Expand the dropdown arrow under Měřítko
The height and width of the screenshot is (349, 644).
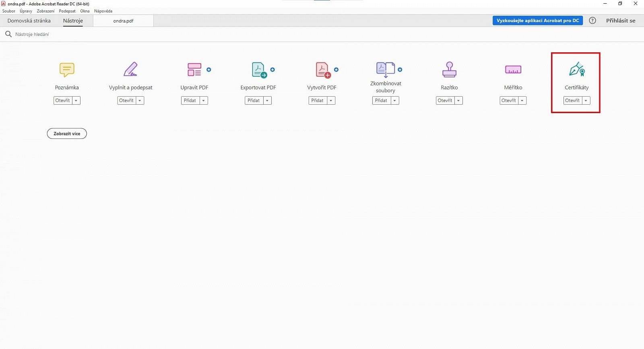[x=522, y=101]
